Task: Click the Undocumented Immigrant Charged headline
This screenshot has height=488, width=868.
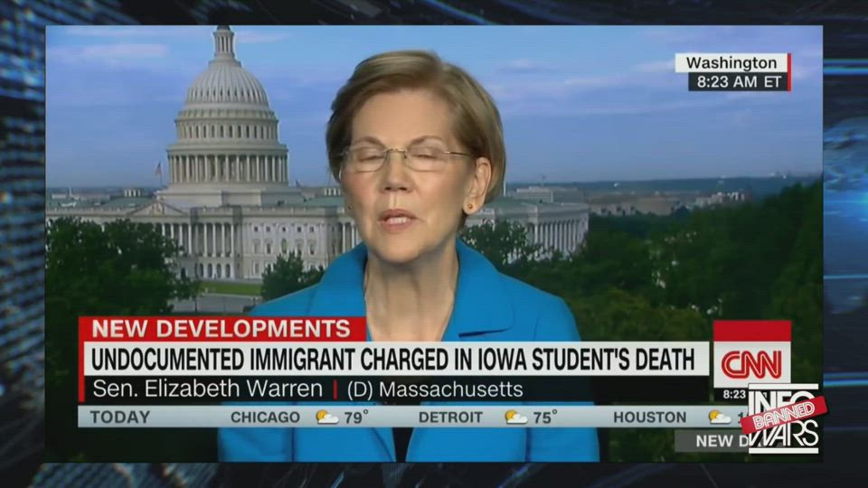Action: (392, 360)
